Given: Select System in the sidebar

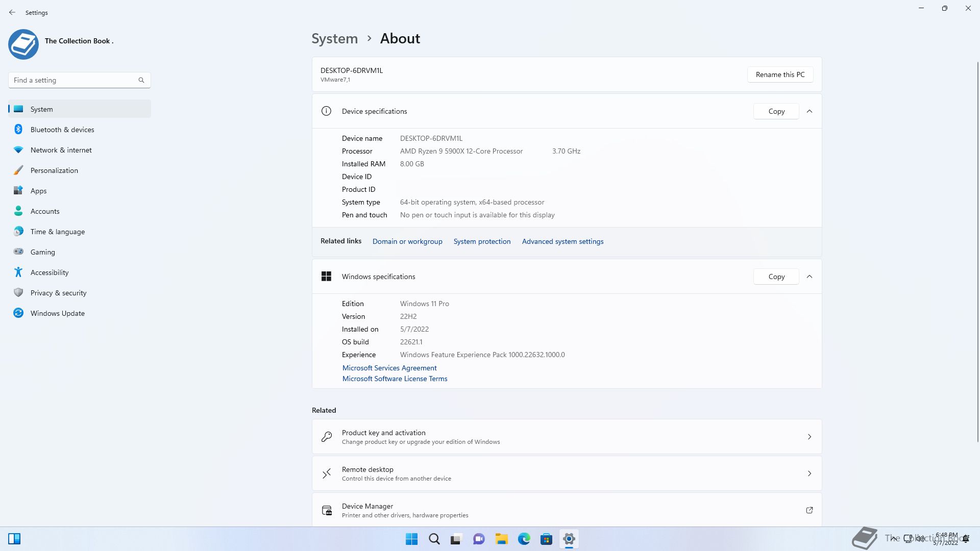Looking at the screenshot, I should coord(80,109).
